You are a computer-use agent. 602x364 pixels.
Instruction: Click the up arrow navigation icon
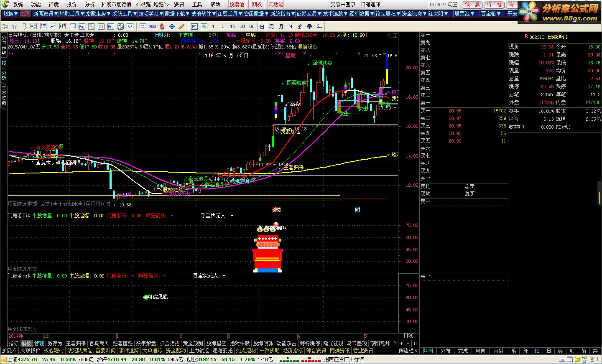[15, 26]
